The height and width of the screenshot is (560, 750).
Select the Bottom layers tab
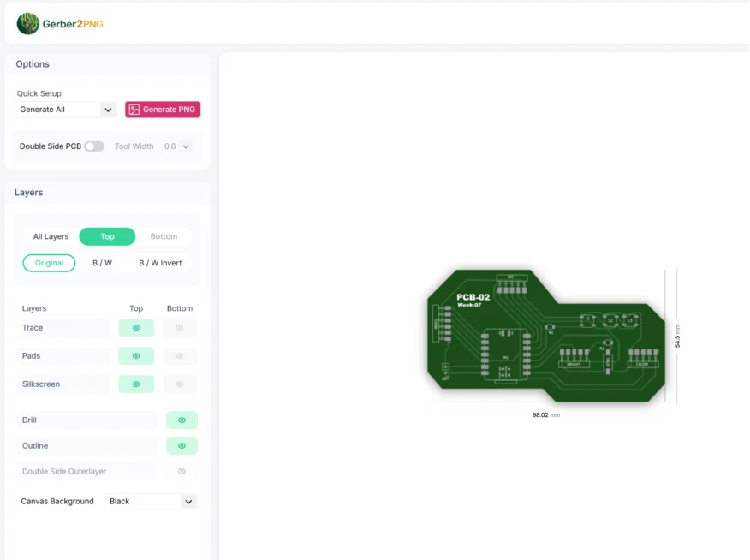pos(164,236)
